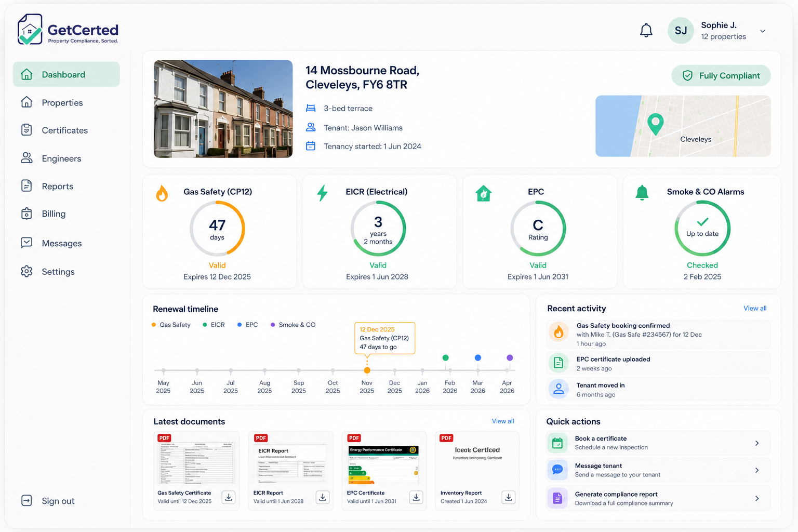
Task: Click the terrace house property photo
Action: [223, 109]
